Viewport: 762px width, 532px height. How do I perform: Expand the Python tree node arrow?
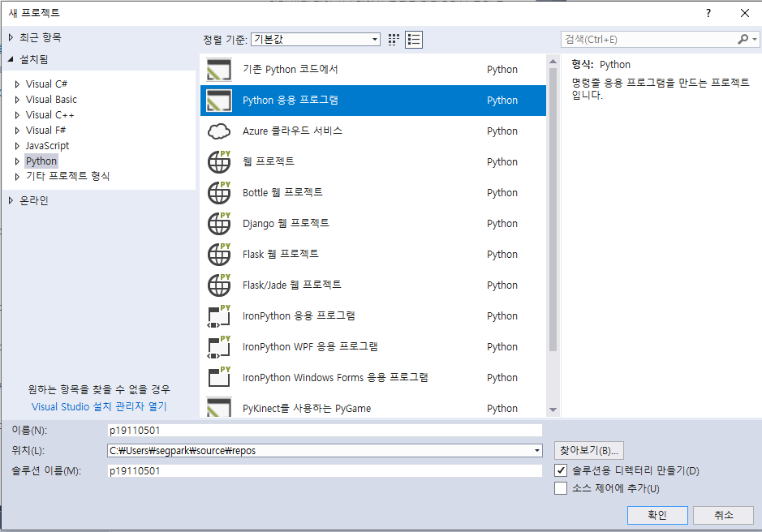click(17, 161)
